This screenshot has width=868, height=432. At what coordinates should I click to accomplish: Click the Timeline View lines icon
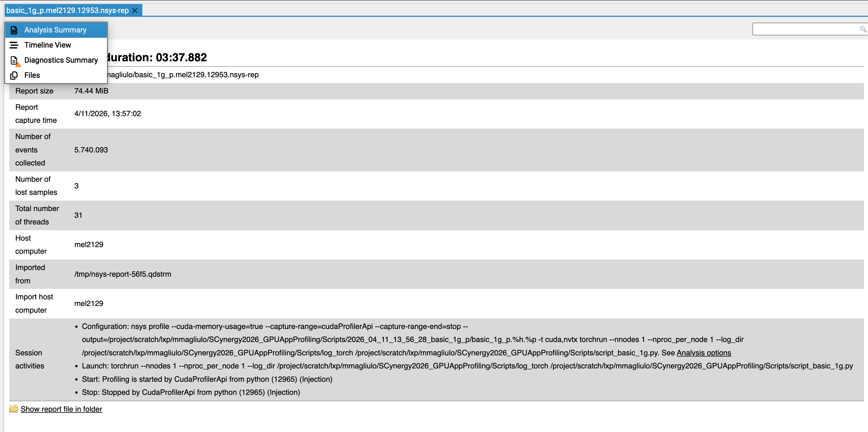(14, 45)
